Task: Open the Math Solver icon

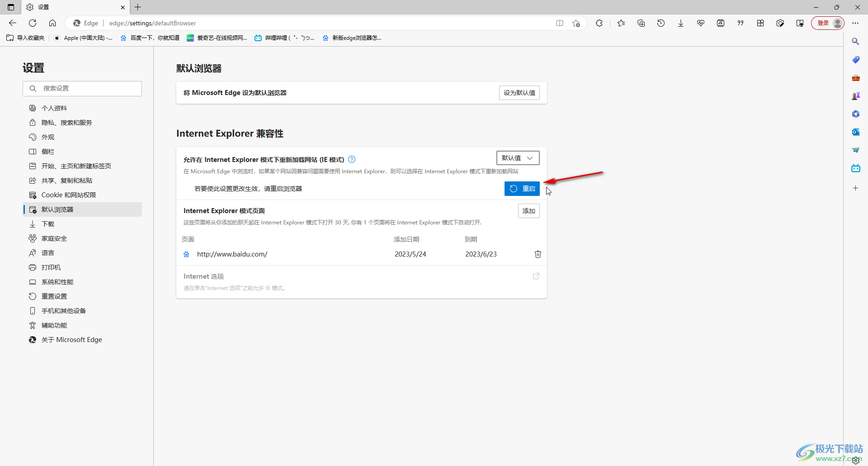Action: point(721,23)
